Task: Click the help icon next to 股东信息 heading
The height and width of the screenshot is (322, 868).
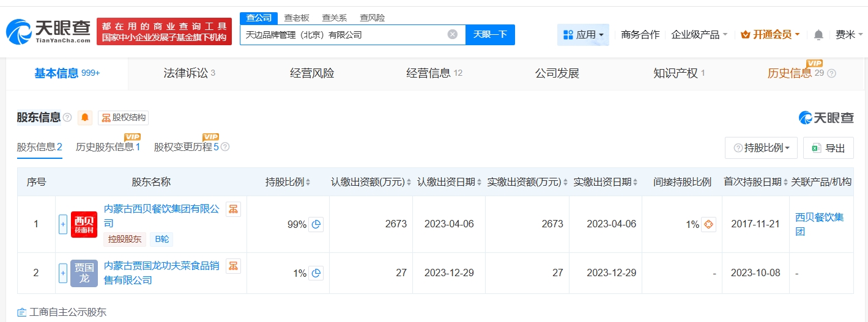Action: [67, 118]
